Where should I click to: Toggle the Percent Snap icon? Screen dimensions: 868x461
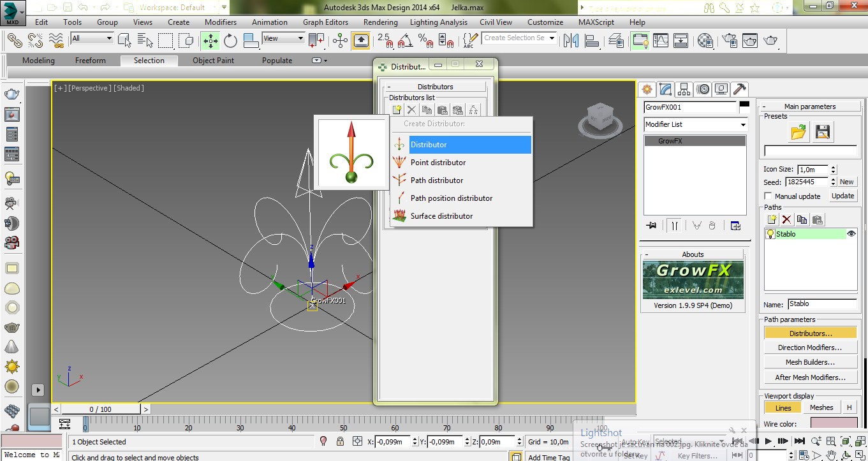[426, 41]
